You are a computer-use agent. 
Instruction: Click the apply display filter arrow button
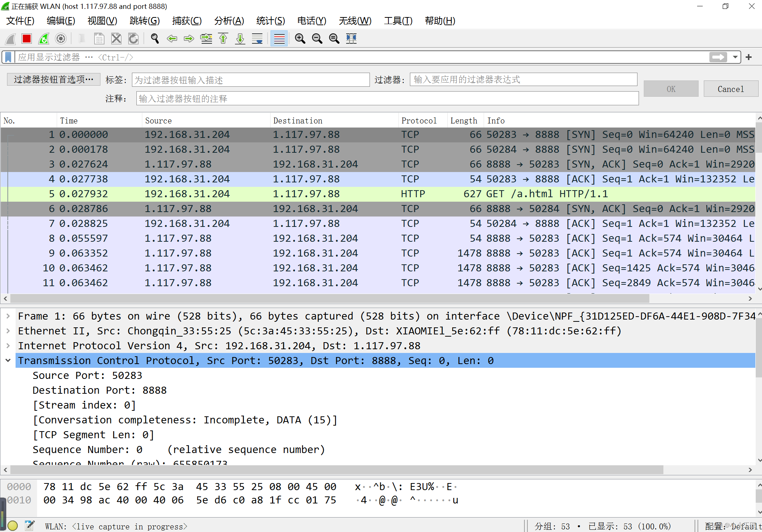coord(718,57)
